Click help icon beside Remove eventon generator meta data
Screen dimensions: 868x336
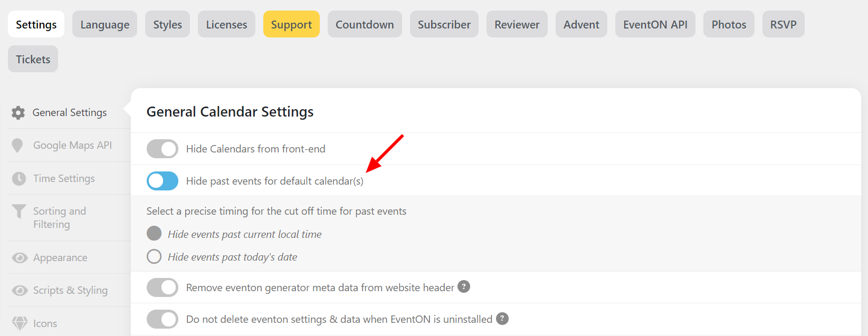tap(464, 286)
